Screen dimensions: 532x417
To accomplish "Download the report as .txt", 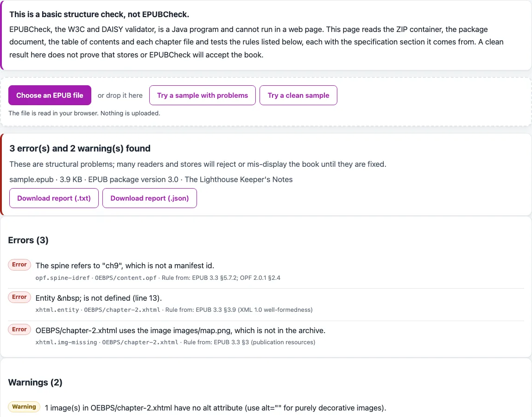I will pyautogui.click(x=54, y=198).
